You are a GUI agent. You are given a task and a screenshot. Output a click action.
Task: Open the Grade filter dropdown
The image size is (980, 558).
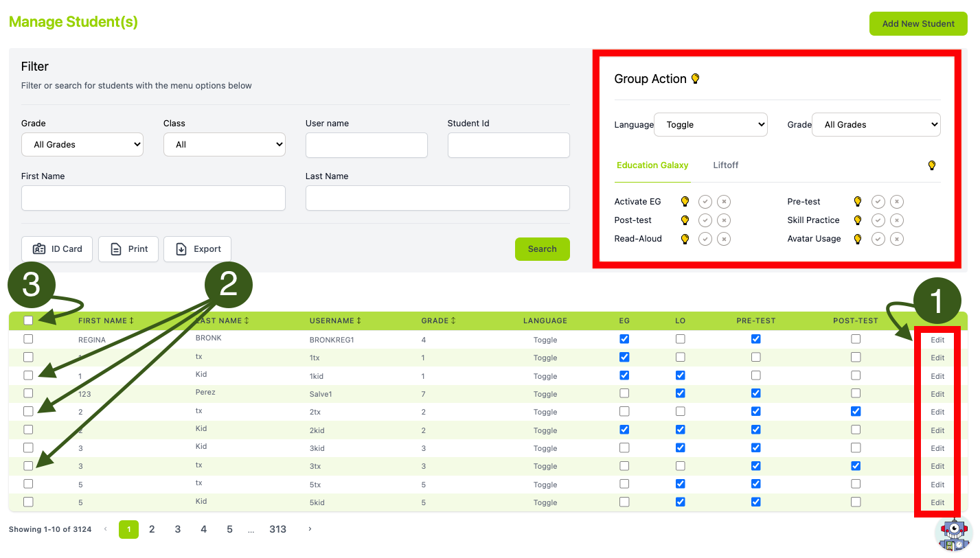[82, 145]
